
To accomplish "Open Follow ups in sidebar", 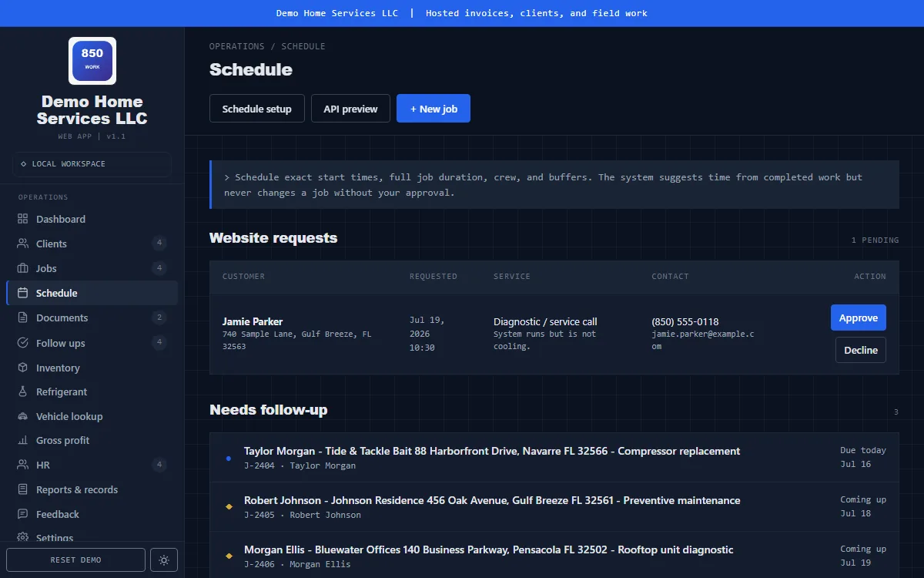I will point(92,343).
